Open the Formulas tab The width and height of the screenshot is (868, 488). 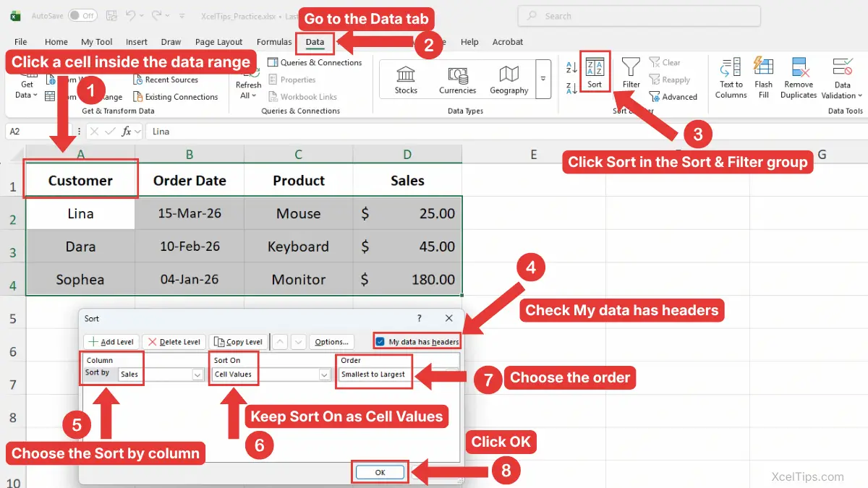[x=274, y=42]
